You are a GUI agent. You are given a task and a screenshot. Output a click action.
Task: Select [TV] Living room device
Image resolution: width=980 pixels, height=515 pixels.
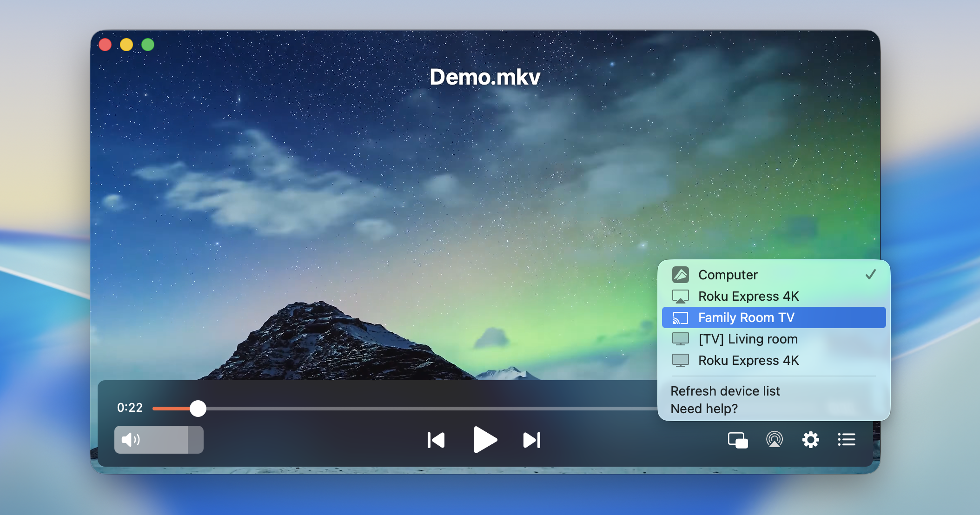tap(748, 339)
